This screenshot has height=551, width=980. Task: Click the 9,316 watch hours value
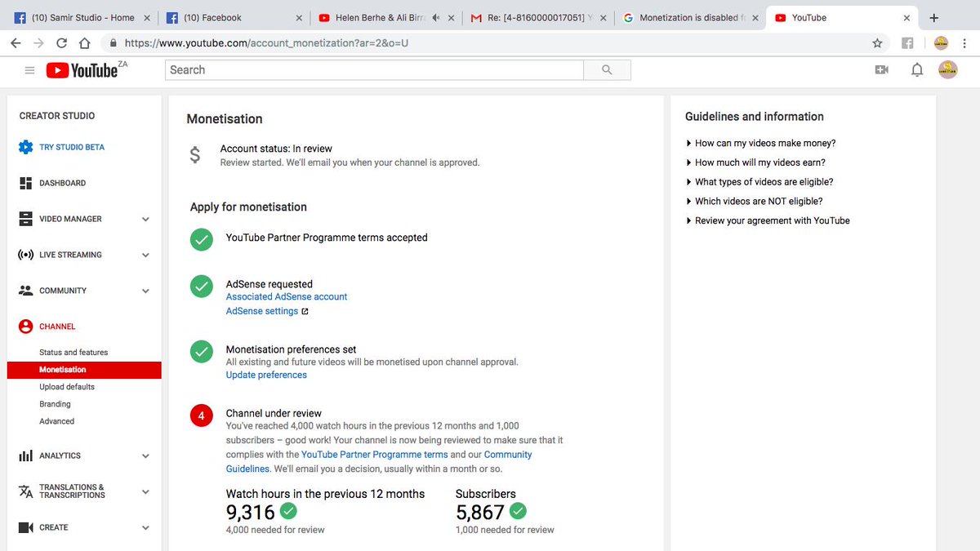tap(251, 512)
